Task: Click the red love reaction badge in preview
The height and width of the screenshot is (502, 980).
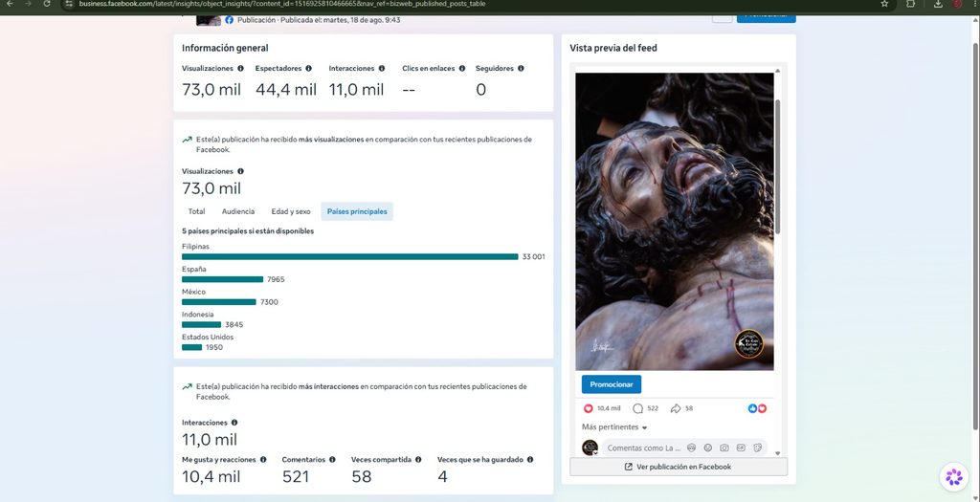Action: 762,408
